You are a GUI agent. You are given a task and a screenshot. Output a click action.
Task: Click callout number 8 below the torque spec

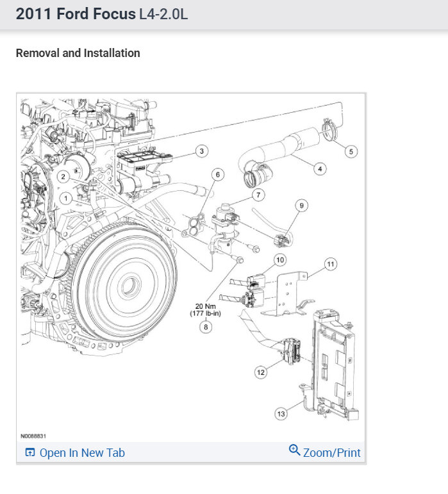click(206, 327)
